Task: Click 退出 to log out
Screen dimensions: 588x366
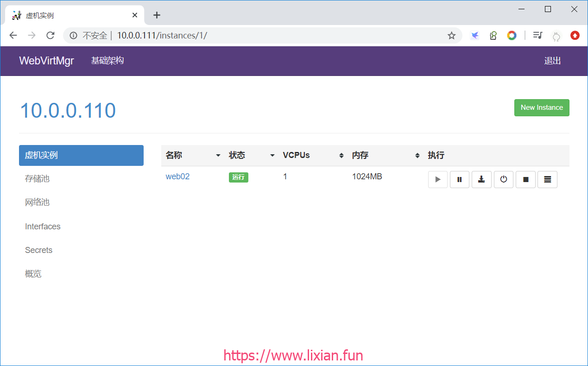Action: (552, 61)
